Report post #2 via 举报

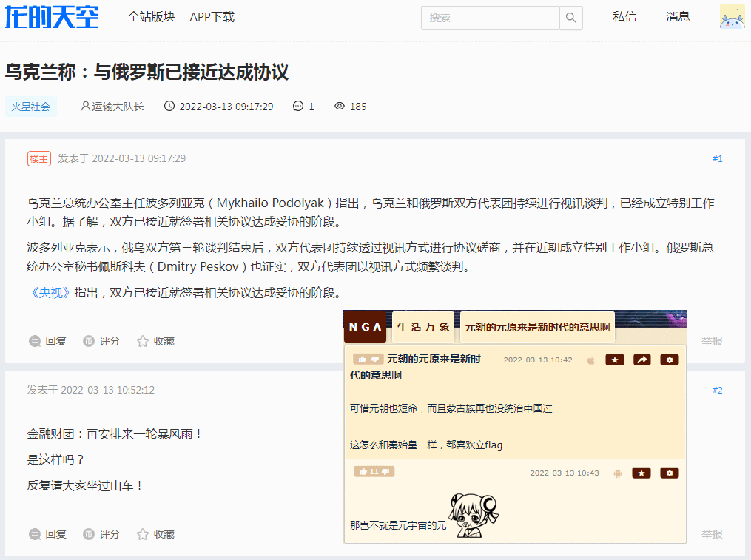tap(712, 534)
